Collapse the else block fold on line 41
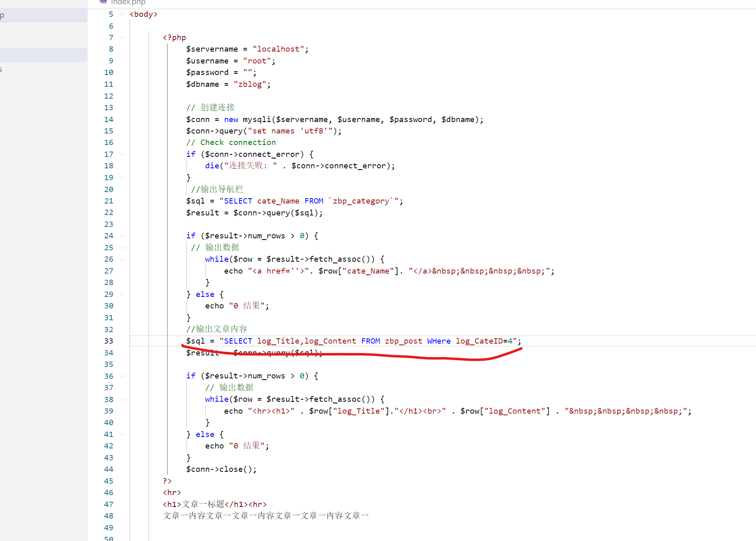The image size is (756, 541). click(x=122, y=435)
